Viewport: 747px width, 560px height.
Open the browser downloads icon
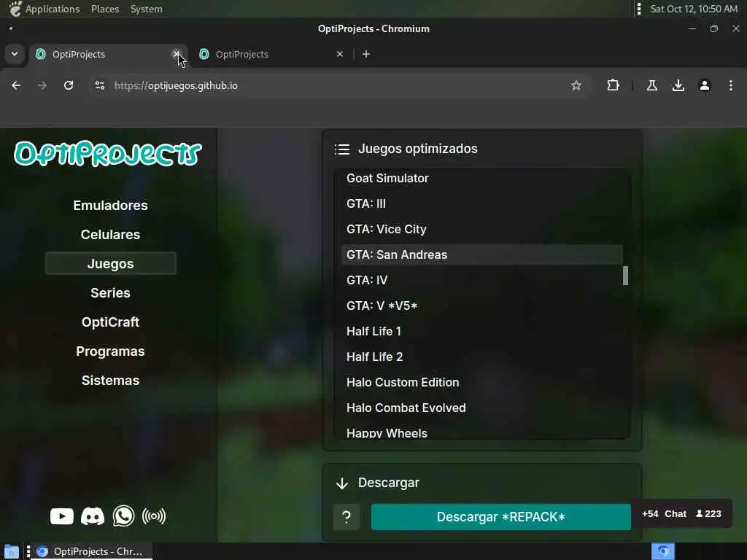678,85
